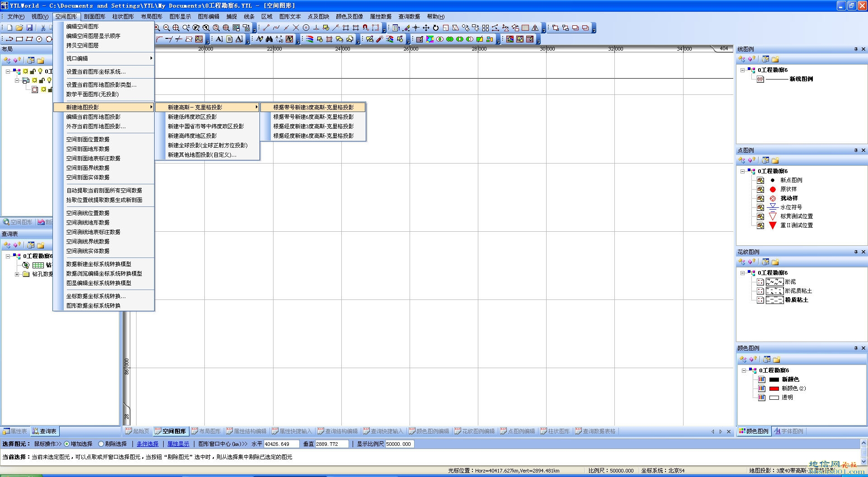
Task: Click the properties window icon in 花纹图例 panel
Action: click(765, 262)
